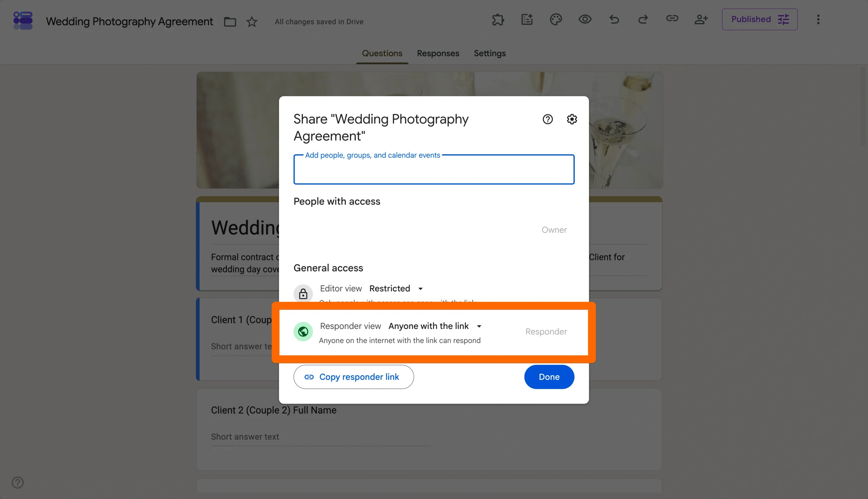Open the Google Forms home logo
The height and width of the screenshot is (499, 868).
[x=23, y=21]
